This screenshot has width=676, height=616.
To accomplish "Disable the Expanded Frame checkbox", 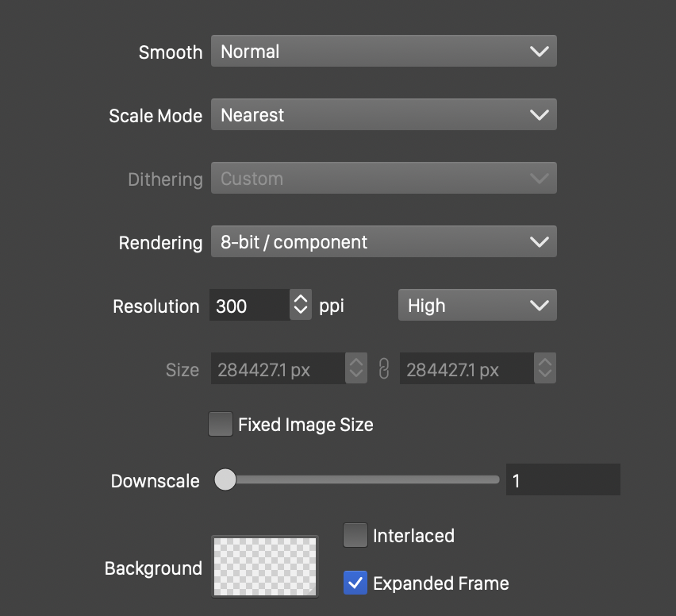I will pyautogui.click(x=355, y=583).
